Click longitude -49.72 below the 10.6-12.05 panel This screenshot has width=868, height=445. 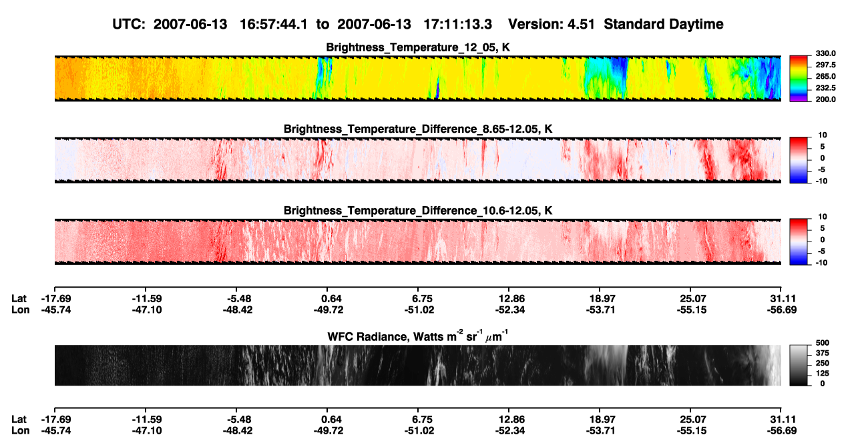pyautogui.click(x=329, y=310)
